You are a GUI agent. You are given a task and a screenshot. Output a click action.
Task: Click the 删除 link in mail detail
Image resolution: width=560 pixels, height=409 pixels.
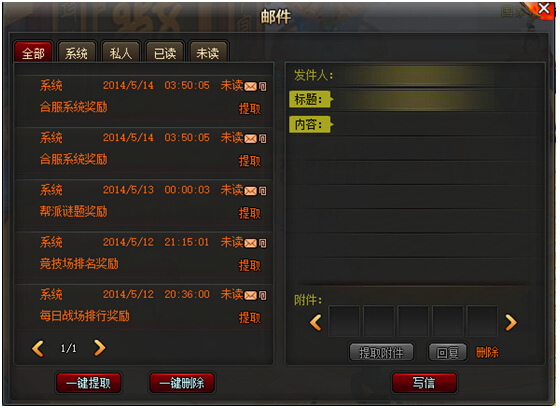[x=487, y=353]
